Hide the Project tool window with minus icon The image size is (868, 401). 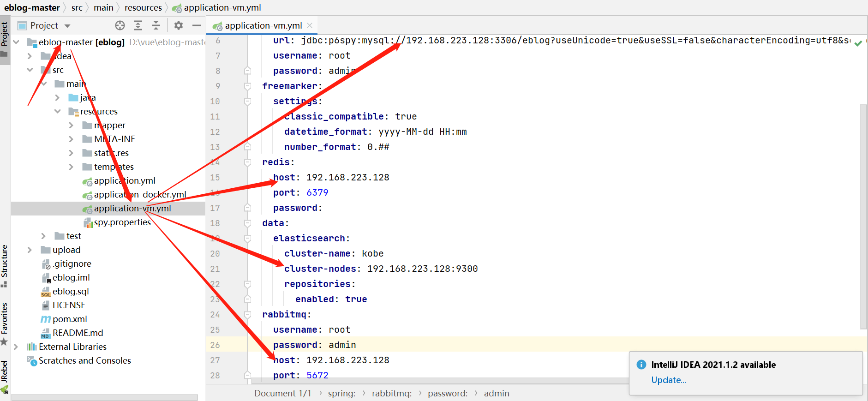point(197,25)
